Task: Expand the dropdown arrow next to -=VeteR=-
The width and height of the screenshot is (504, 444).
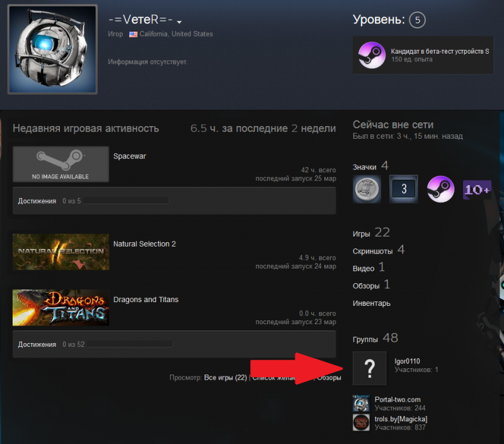Action: click(180, 22)
